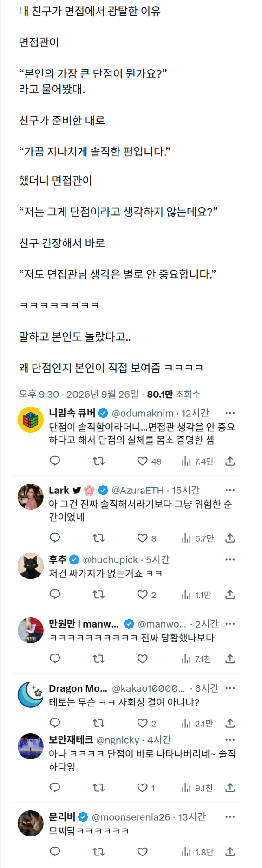Repost the @AzuraETH reply

coord(98,538)
